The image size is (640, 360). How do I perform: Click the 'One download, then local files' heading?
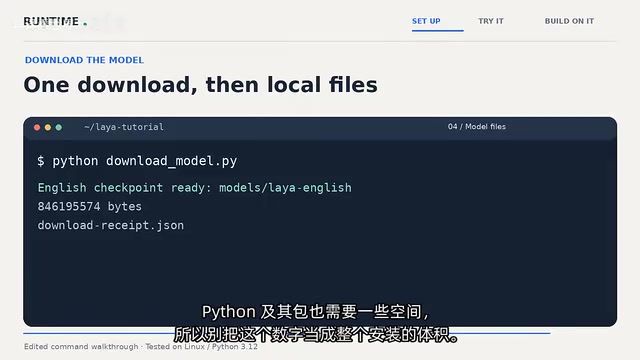(x=200, y=85)
